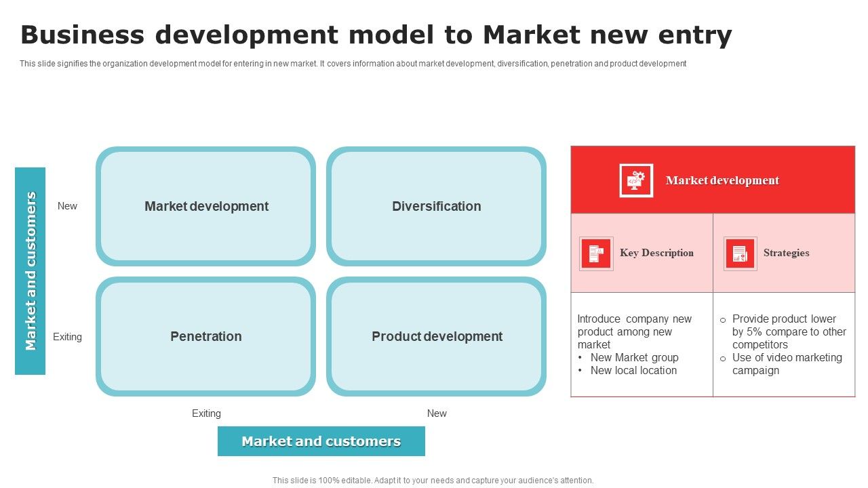Select the Diversification quadrant box
868x488 pixels.
[437, 206]
